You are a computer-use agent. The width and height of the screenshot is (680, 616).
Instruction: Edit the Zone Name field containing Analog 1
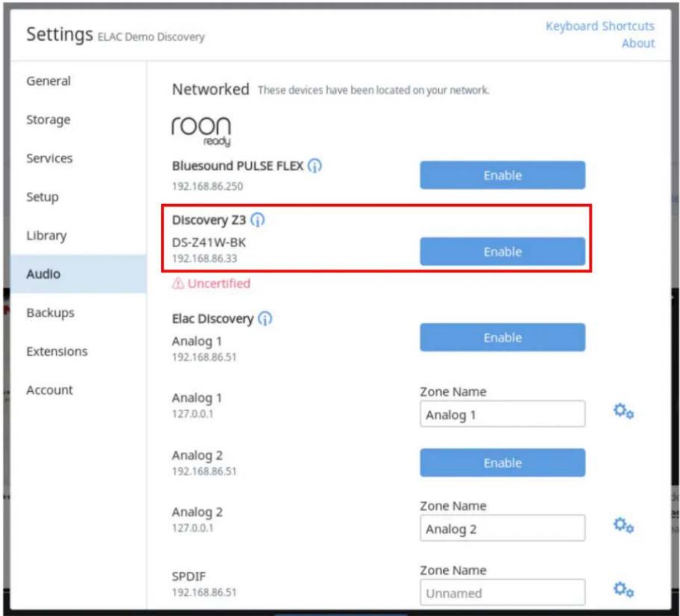pyautogui.click(x=502, y=414)
